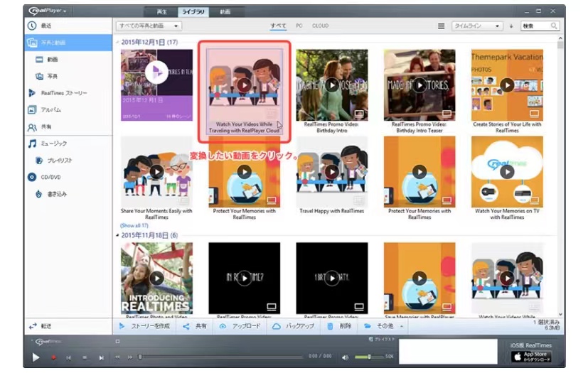Open CD/DVD in the sidebar
Viewport: 588px width, 373px height.
68,177
